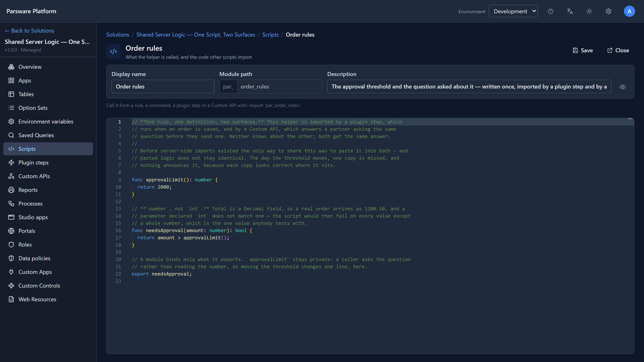The height and width of the screenshot is (362, 644).
Task: Click the Module path 'order_rules' field
Action: click(x=280, y=86)
